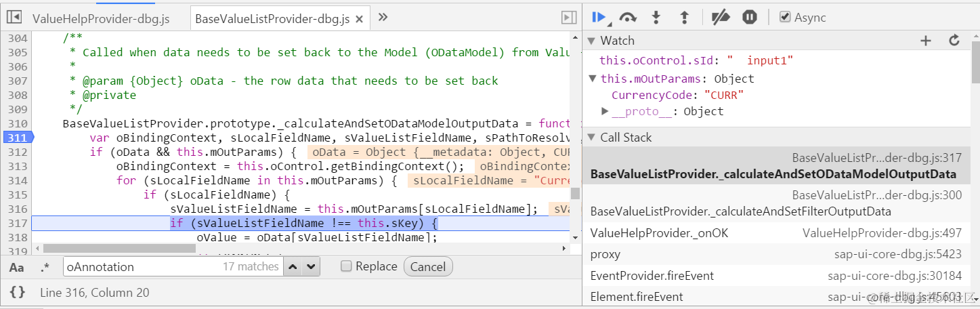The image size is (980, 309).
Task: Toggle the debugger sidebar pane icon
Action: [569, 18]
